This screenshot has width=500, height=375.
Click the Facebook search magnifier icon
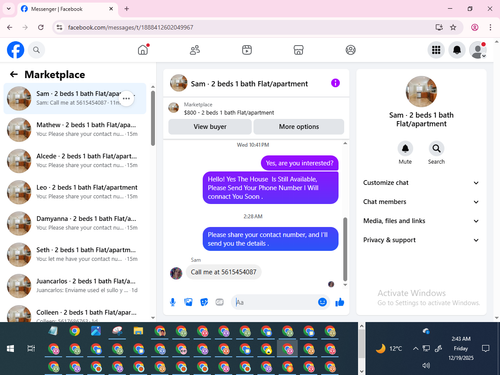point(36,50)
